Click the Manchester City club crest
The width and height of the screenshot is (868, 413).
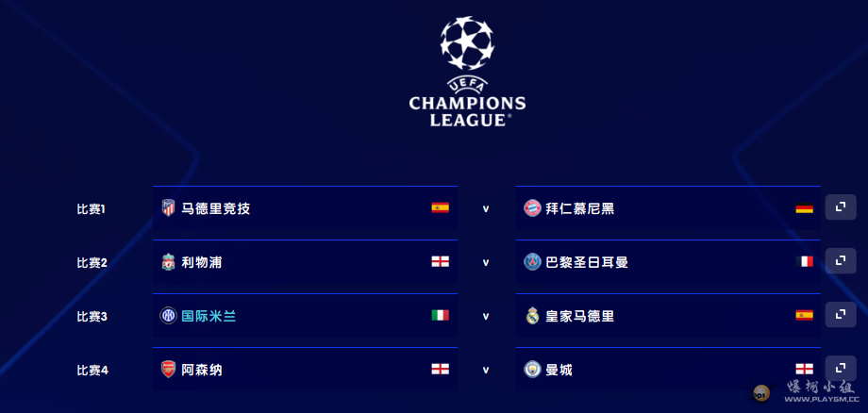point(532,370)
